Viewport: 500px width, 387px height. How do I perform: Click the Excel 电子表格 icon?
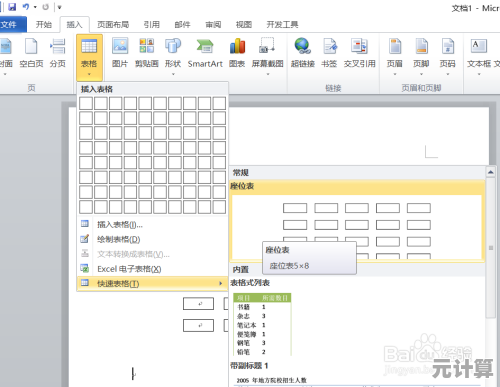pos(85,268)
